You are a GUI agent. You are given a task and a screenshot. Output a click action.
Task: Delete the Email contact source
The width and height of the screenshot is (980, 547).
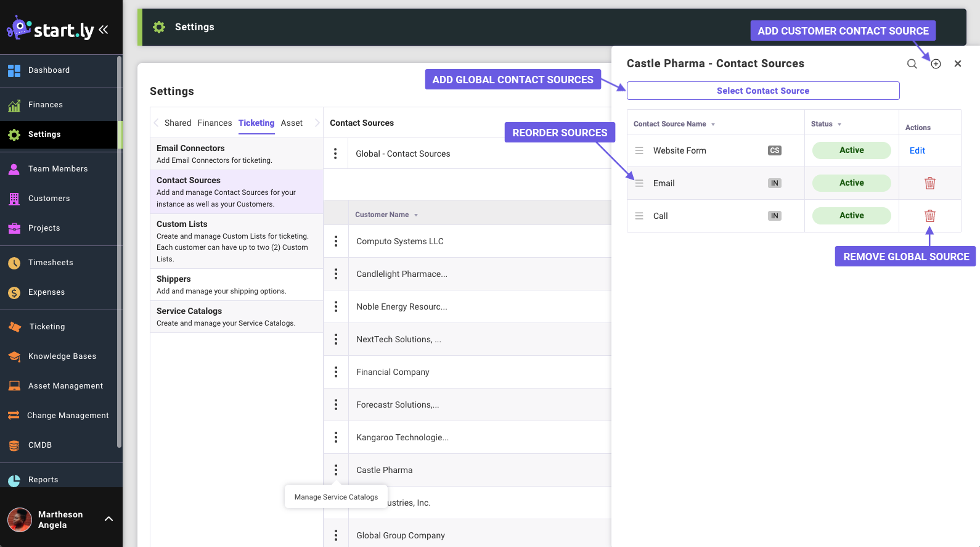click(929, 183)
